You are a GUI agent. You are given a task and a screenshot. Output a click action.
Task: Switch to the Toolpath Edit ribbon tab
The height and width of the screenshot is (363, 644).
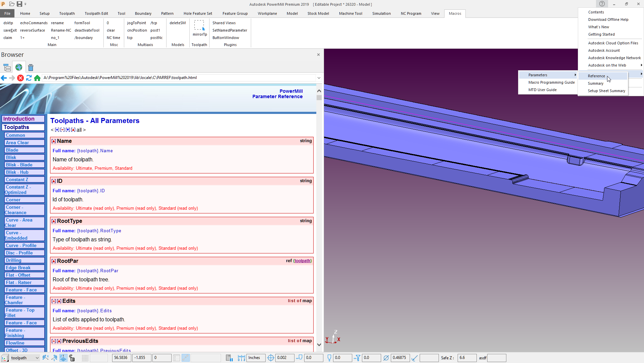[96, 13]
